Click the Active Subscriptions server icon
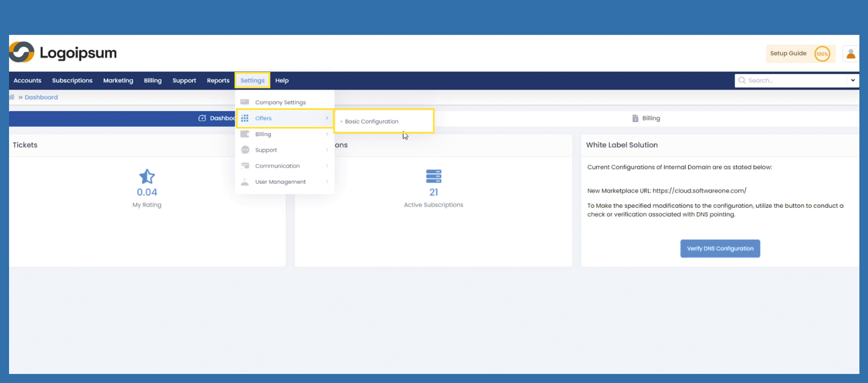The width and height of the screenshot is (868, 383). [x=433, y=176]
